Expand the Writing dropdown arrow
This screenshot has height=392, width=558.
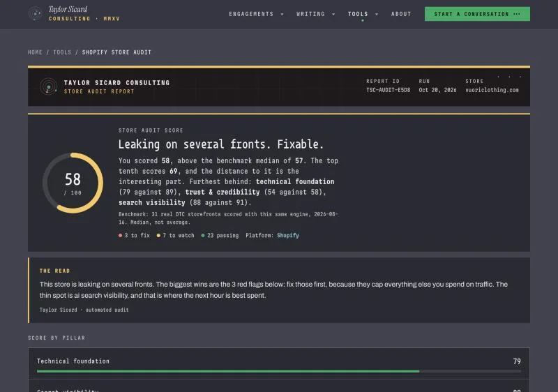pyautogui.click(x=333, y=14)
